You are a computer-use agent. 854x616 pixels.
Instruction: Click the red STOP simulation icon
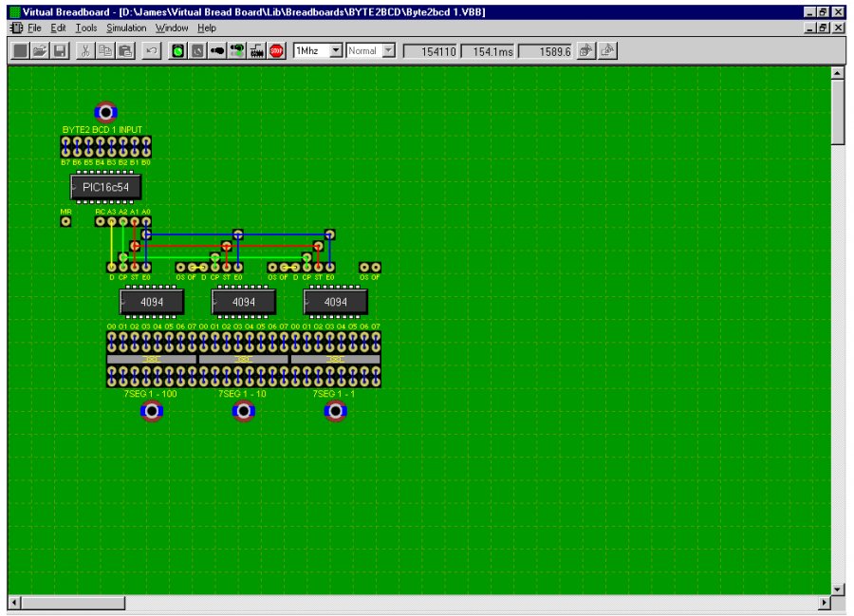277,51
